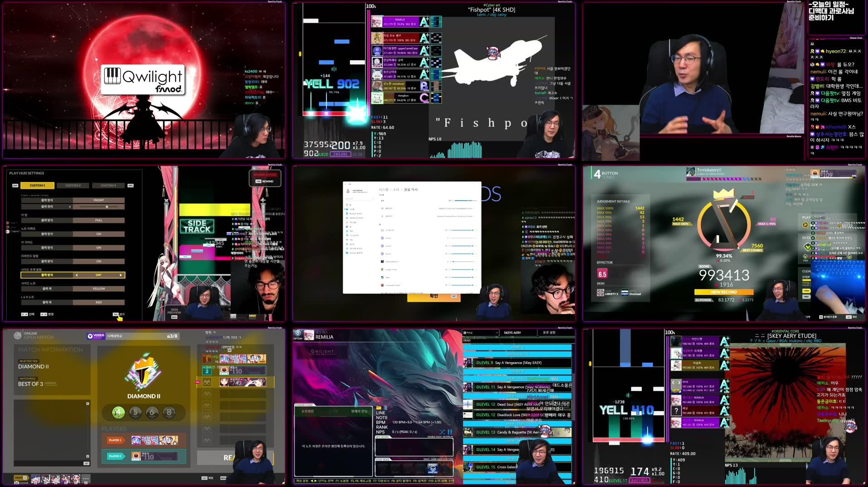Change the key beam FULL option
Image resolution: width=868 pixels, height=487 pixels.
coord(98,220)
